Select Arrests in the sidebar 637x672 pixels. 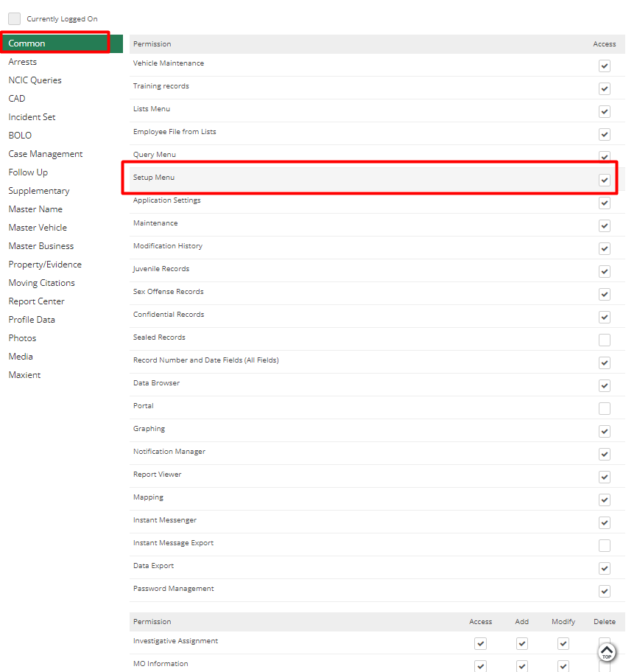[22, 61]
